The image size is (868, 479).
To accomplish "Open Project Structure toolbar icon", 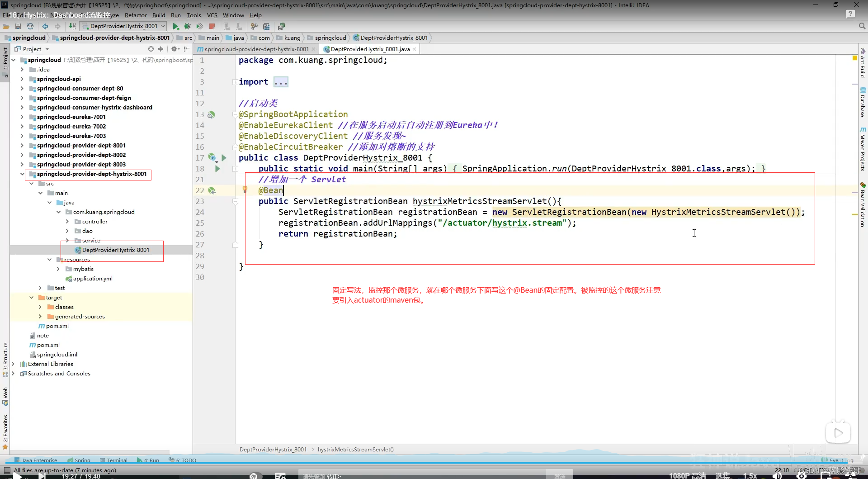I will [x=266, y=26].
